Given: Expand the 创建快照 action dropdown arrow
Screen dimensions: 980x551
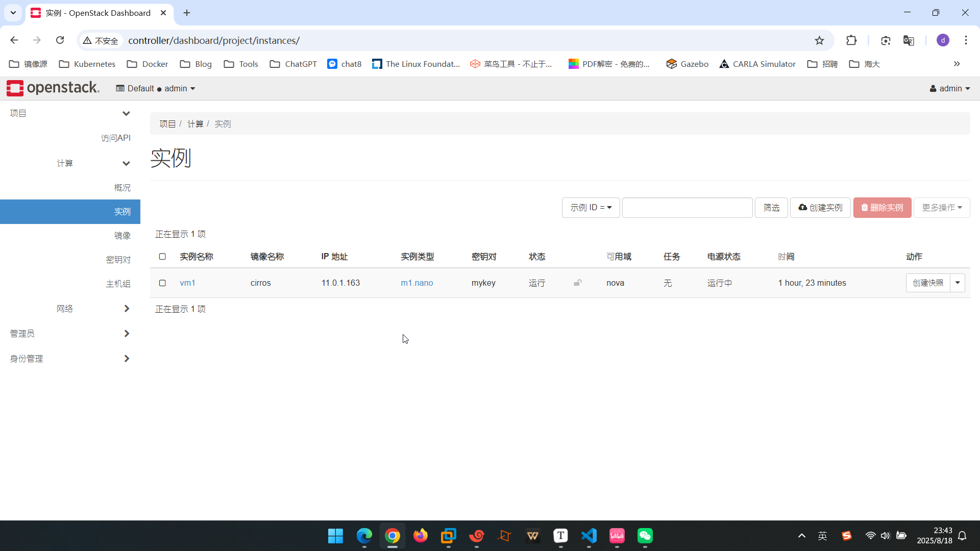Looking at the screenshot, I should pyautogui.click(x=958, y=283).
